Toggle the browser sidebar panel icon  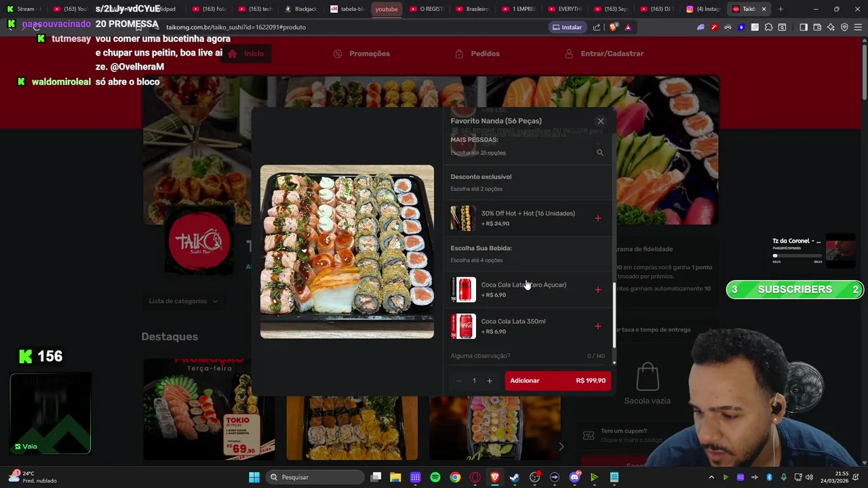click(804, 27)
